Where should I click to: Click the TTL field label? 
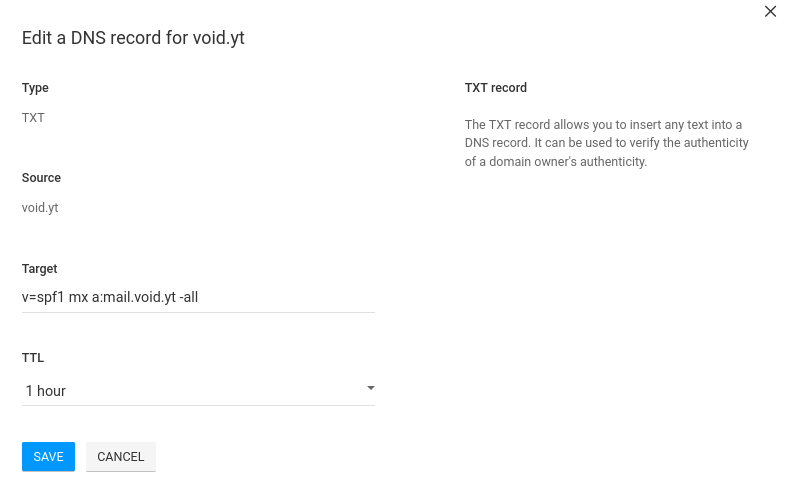pyautogui.click(x=33, y=358)
